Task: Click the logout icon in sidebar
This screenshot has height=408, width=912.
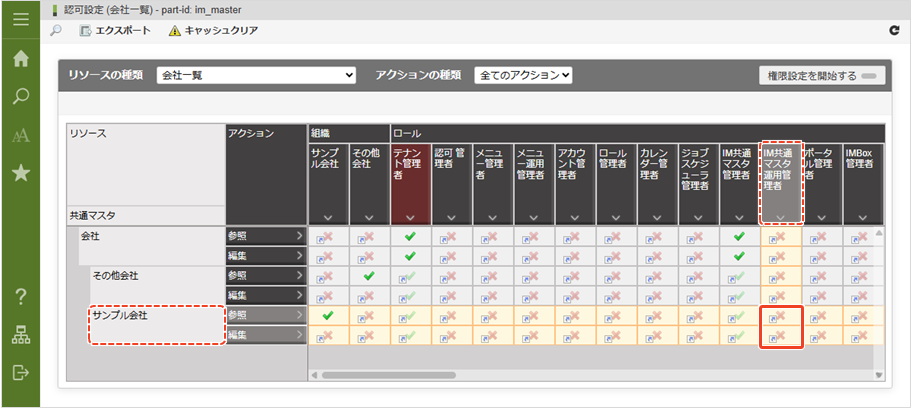Action: 20,372
